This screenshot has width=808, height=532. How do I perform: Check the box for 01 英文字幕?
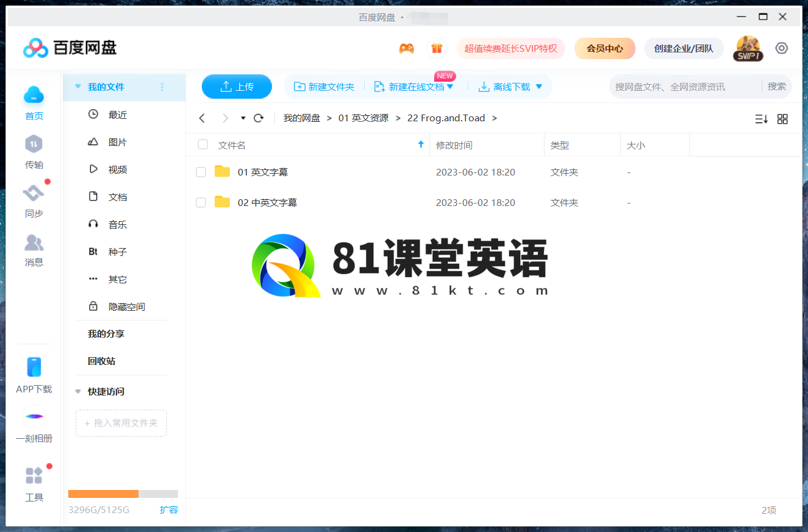[x=201, y=172]
